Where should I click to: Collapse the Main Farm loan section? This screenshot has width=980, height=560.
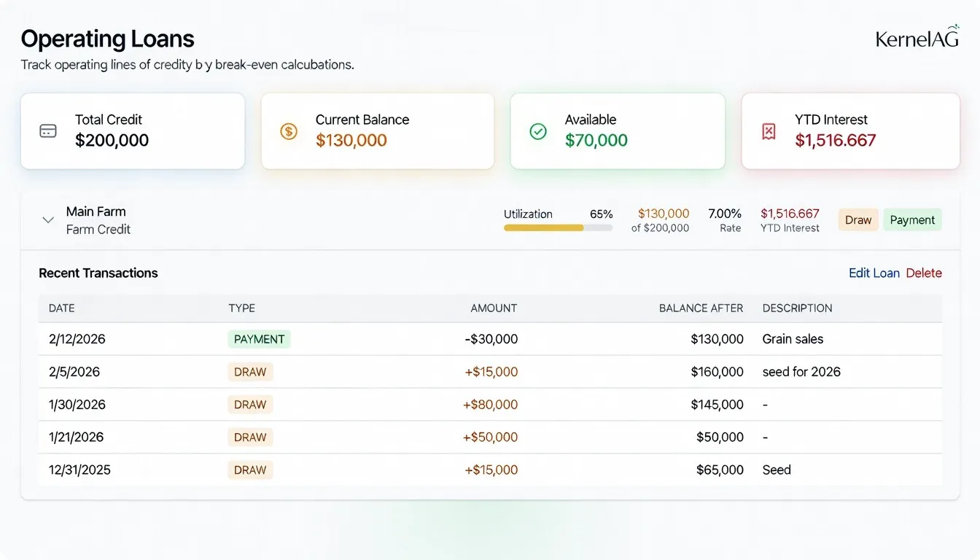tap(47, 219)
